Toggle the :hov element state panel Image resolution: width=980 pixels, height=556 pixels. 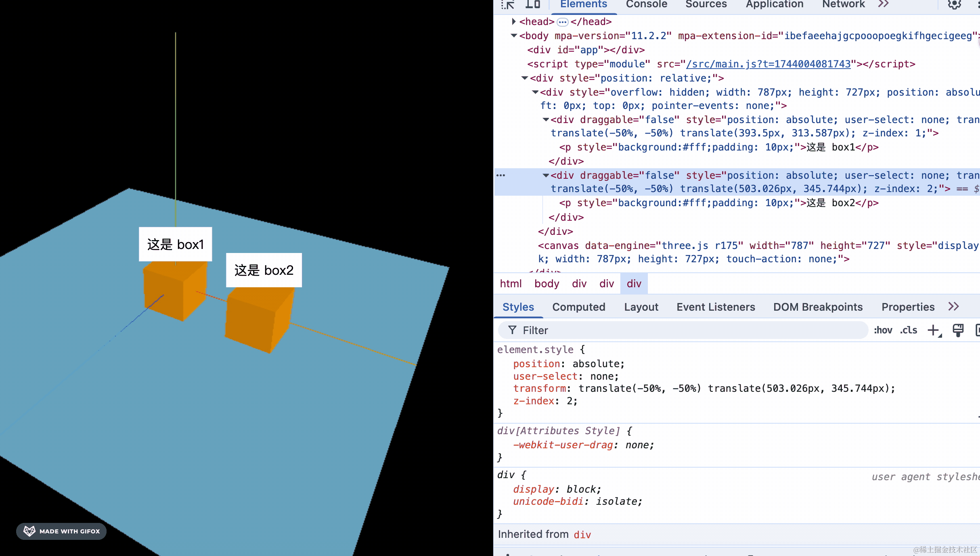(x=883, y=330)
